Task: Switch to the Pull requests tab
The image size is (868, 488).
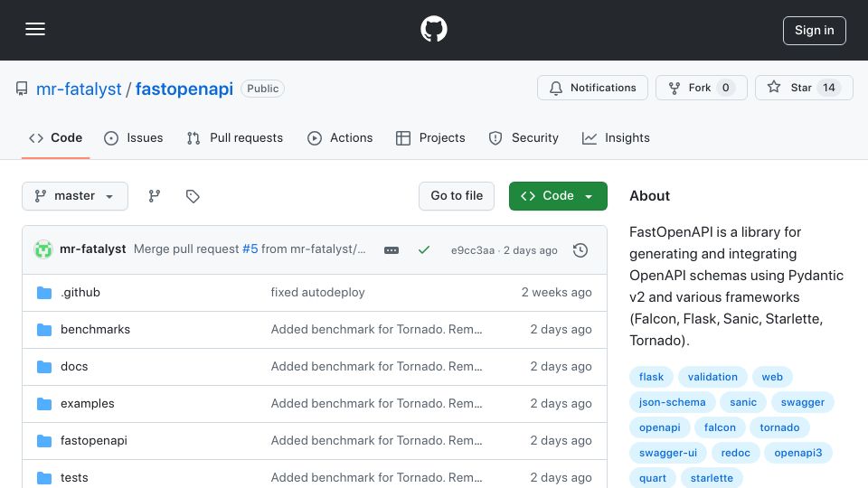Action: (235, 137)
